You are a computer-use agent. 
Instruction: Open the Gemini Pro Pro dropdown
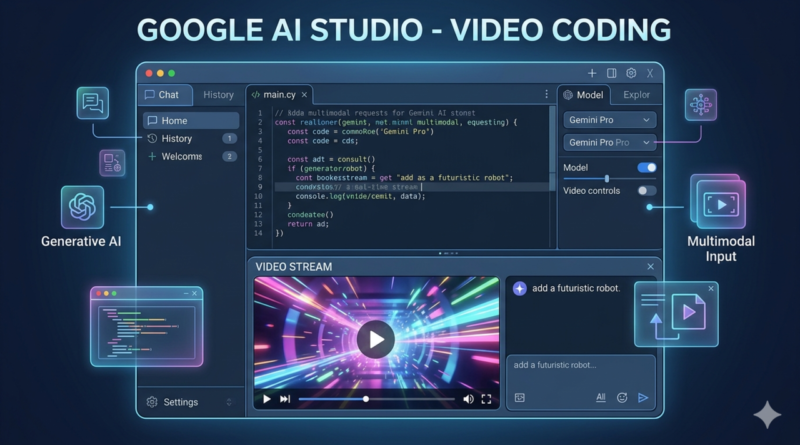click(610, 142)
